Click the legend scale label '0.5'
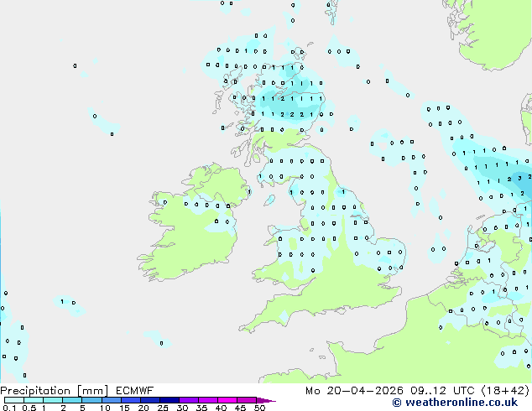Image resolution: width=532 pixels, height=411 pixels. [x=29, y=408]
